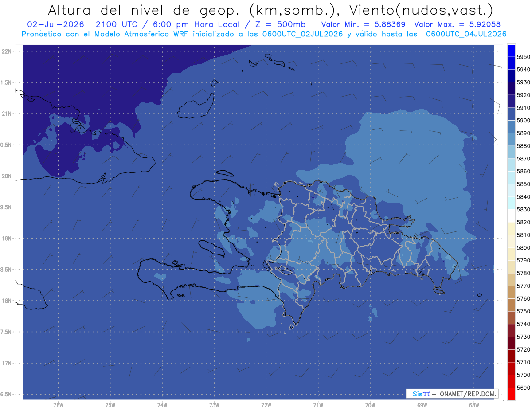Click the '68W' longitude label
This screenshot has width=532, height=411.
(x=473, y=405)
